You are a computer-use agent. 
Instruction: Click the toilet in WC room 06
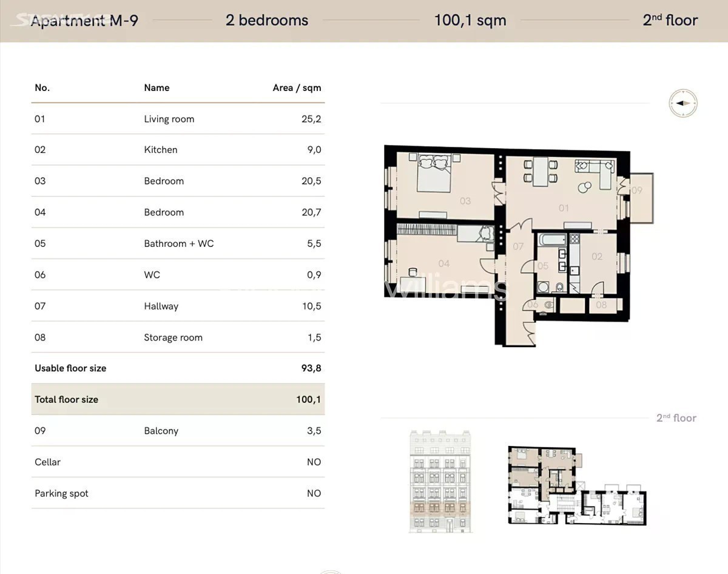coord(548,305)
